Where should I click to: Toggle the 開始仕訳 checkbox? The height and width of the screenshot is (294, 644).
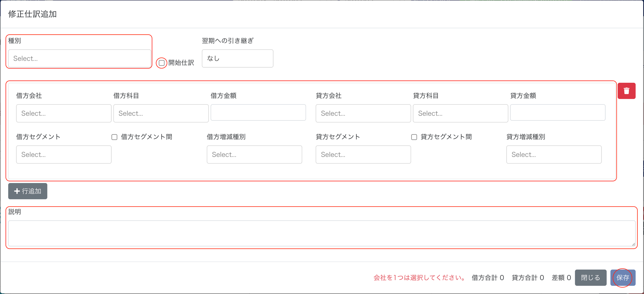click(x=162, y=63)
